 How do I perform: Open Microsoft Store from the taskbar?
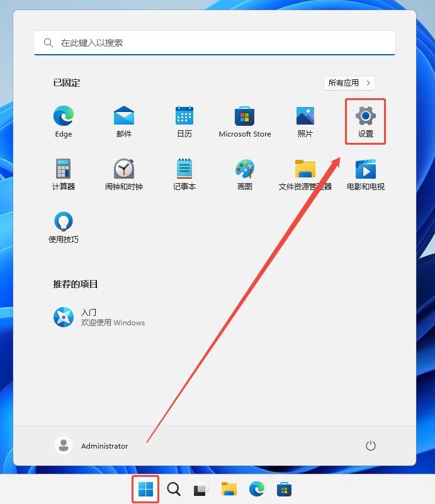pyautogui.click(x=284, y=490)
